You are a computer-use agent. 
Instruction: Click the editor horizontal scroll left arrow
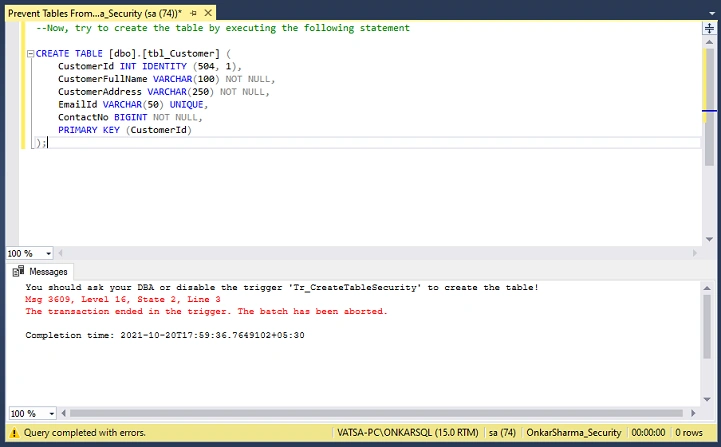point(60,253)
